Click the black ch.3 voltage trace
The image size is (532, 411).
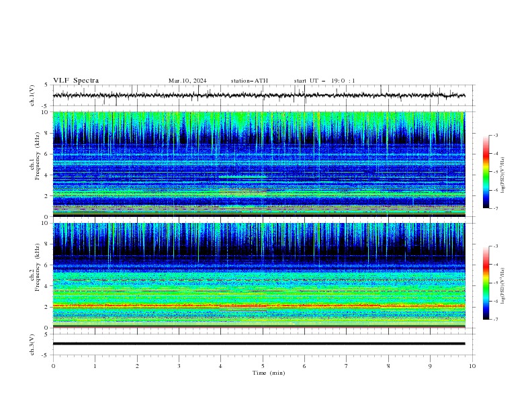pyautogui.click(x=259, y=344)
